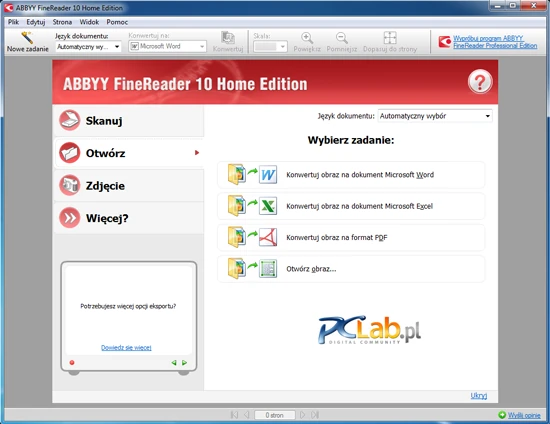Choose Konwertuj obraz na dokument Microsoft Word
The width and height of the screenshot is (550, 424).
pyautogui.click(x=351, y=175)
